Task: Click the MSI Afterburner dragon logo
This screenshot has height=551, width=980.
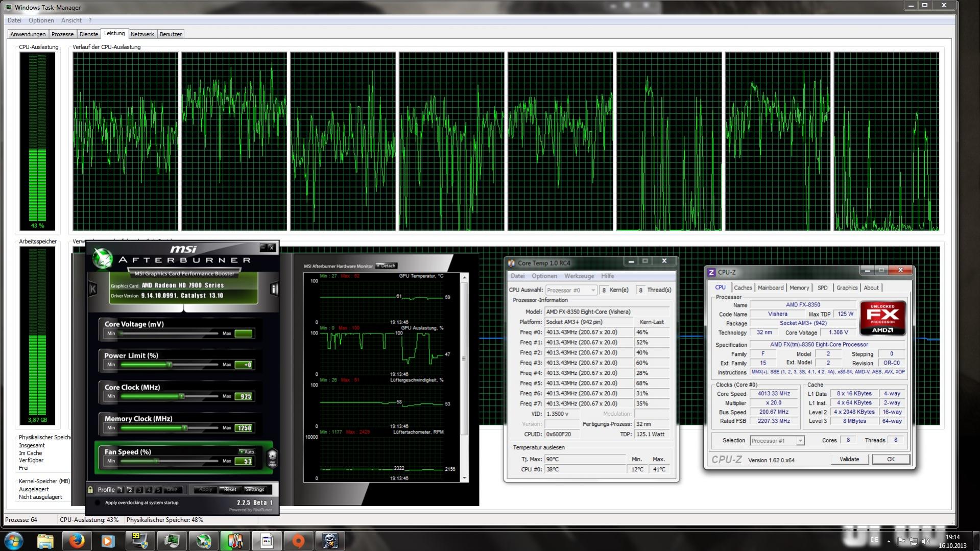Action: tap(103, 259)
